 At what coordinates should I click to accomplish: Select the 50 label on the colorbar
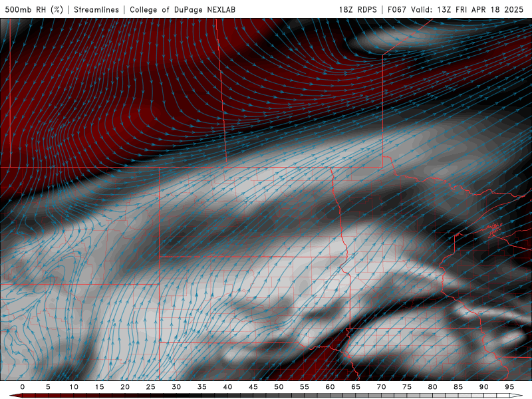279,387
